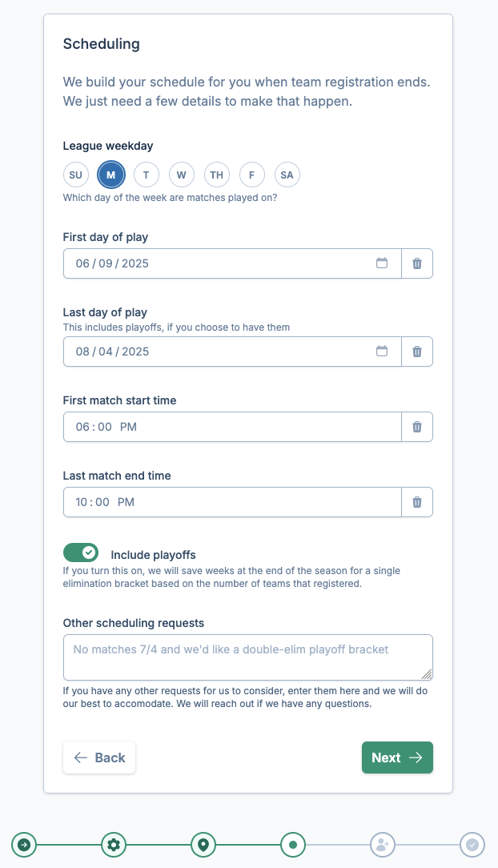This screenshot has height=868, width=498.
Task: Clear Last day of play using trash icon
Action: click(416, 351)
